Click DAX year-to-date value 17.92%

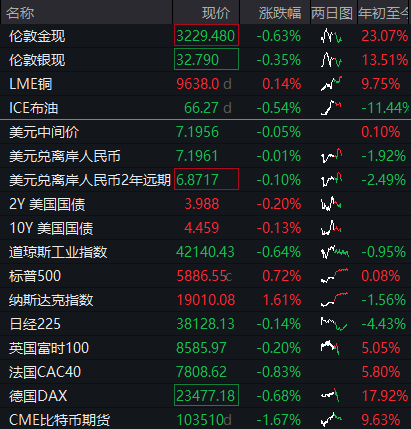point(385,396)
